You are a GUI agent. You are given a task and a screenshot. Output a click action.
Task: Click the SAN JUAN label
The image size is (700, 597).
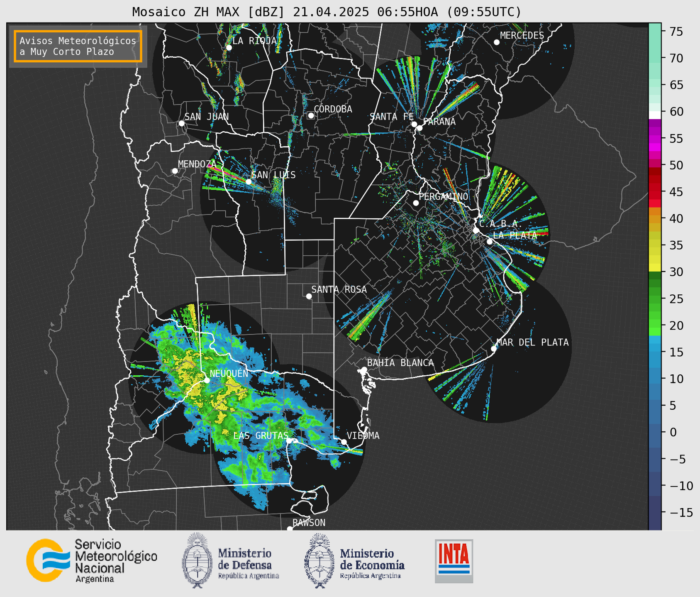point(207,117)
